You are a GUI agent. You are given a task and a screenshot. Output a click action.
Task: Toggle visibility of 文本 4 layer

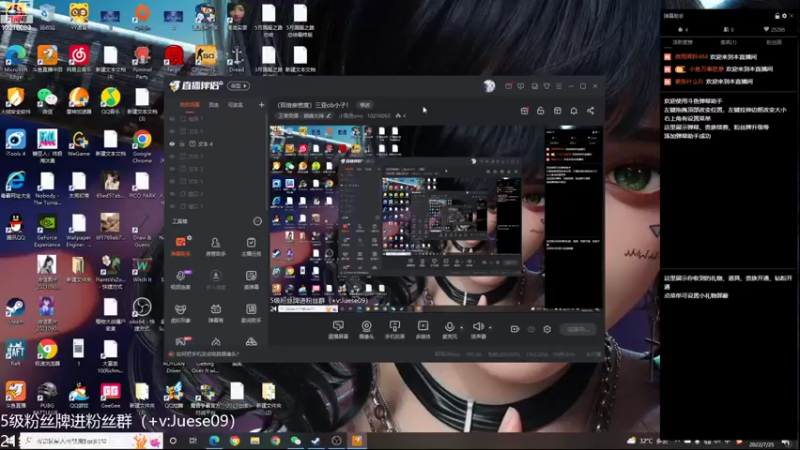172,144
